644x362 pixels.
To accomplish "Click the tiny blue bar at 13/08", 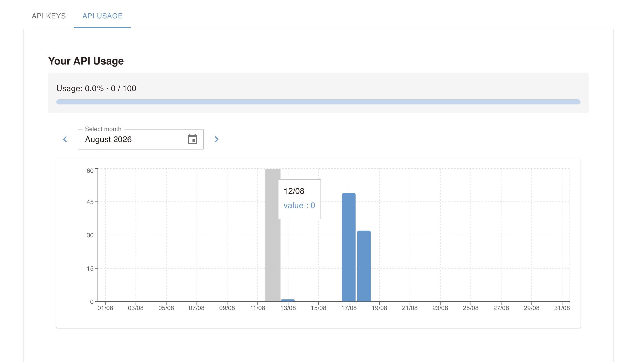I will click(288, 300).
